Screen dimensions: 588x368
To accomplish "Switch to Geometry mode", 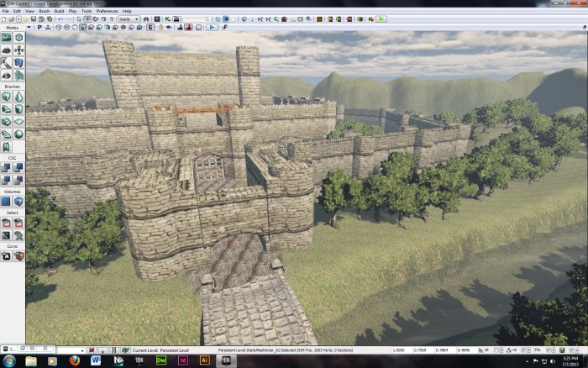I will 18,38.
